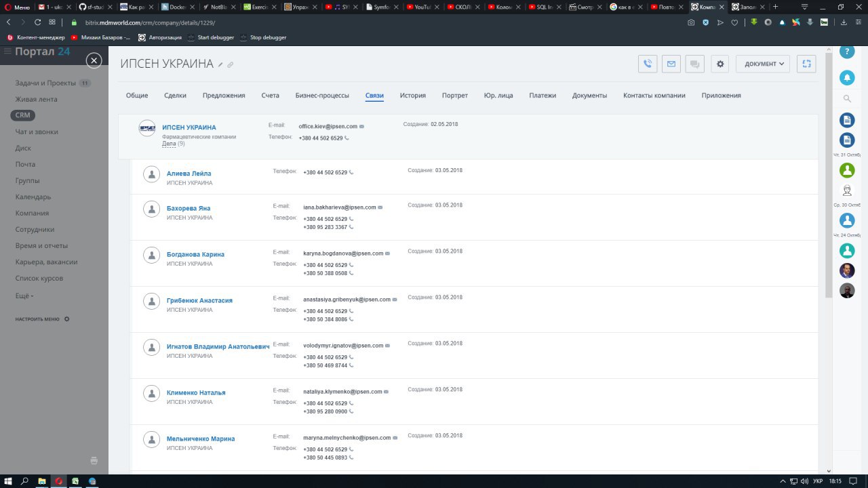Open the Предложения tab
Viewport: 868px width, 488px height.
pyautogui.click(x=224, y=96)
